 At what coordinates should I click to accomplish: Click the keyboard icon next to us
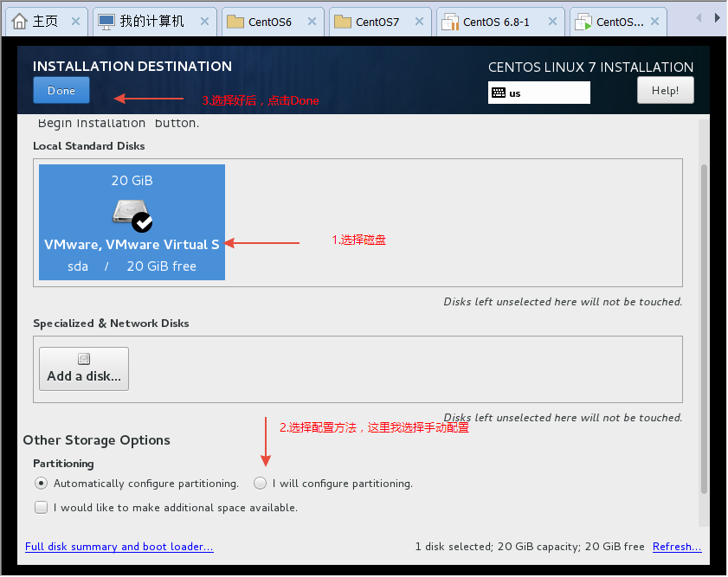click(x=499, y=93)
